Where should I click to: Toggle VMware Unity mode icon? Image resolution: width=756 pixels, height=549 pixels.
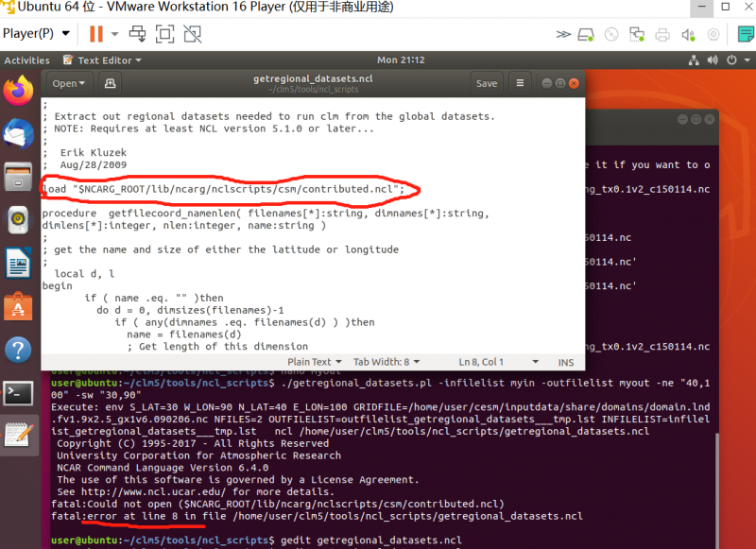193,34
